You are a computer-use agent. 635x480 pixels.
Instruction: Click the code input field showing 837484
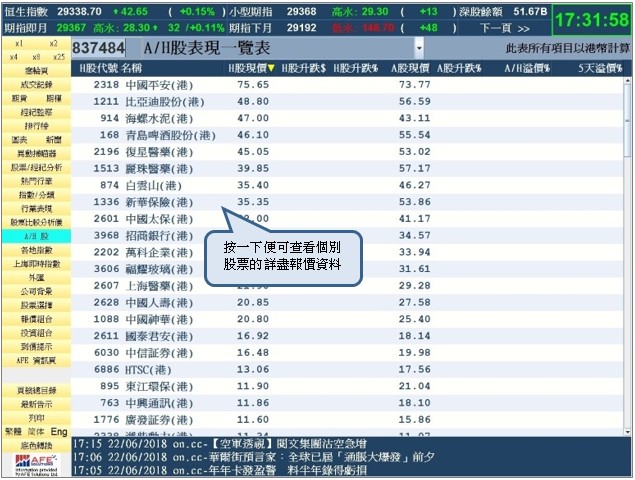[x=98, y=48]
